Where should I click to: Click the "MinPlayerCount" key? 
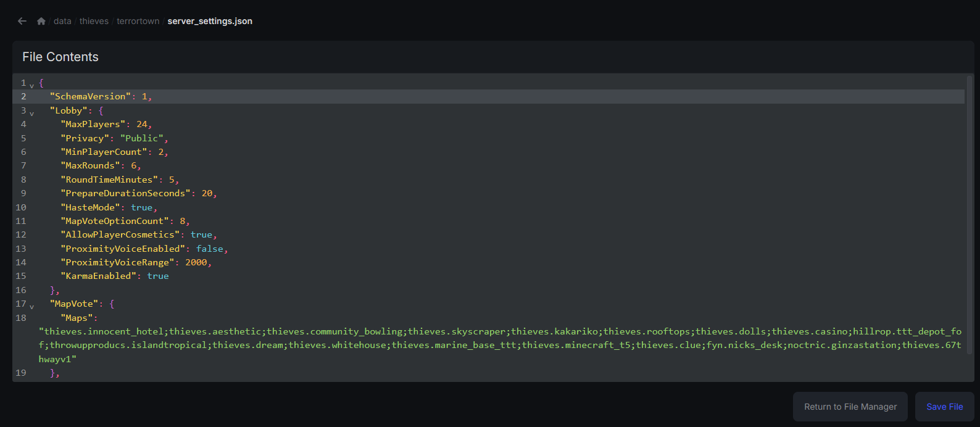point(104,152)
